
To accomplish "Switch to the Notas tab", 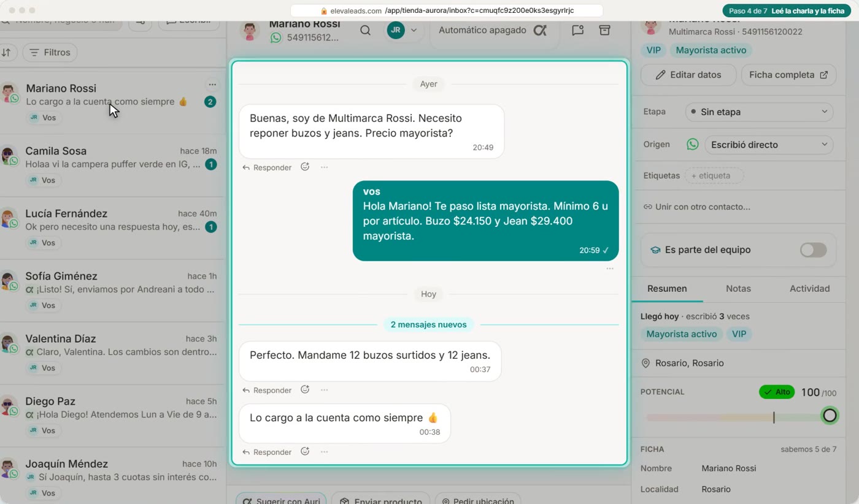I will tap(738, 288).
